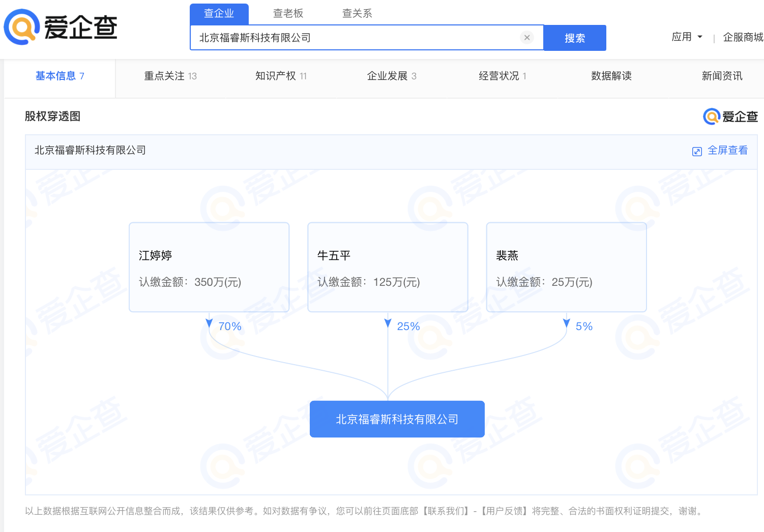Click the 应用 menu label
This screenshot has height=532, width=764.
tap(682, 37)
